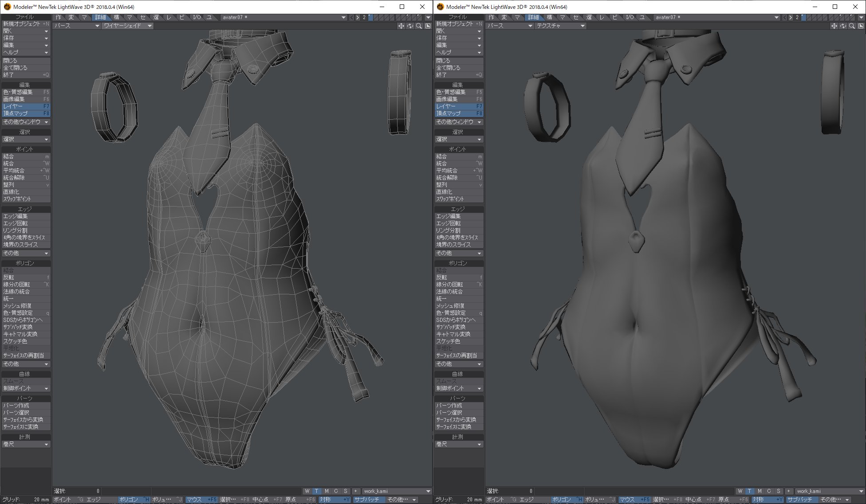The width and height of the screenshot is (866, 504).
Task: Open the ワイヤーシェイド display mode dropdown
Action: (127, 26)
